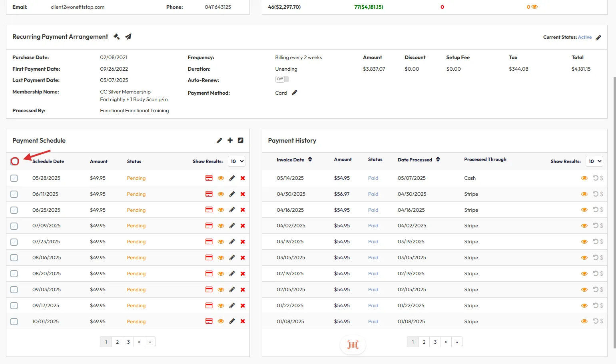
Task: Click the red card icon for 05/28/2025
Action: pos(209,178)
